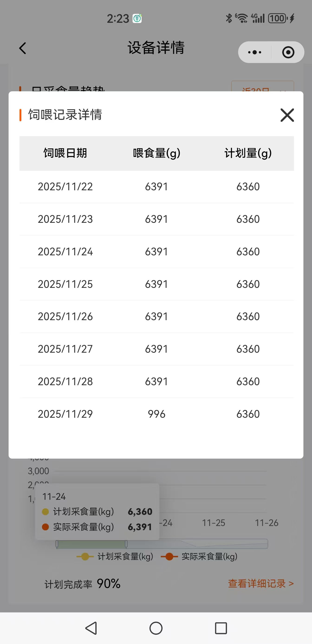Tap the app status icon beside clock
The width and height of the screenshot is (312, 644).
point(137,19)
